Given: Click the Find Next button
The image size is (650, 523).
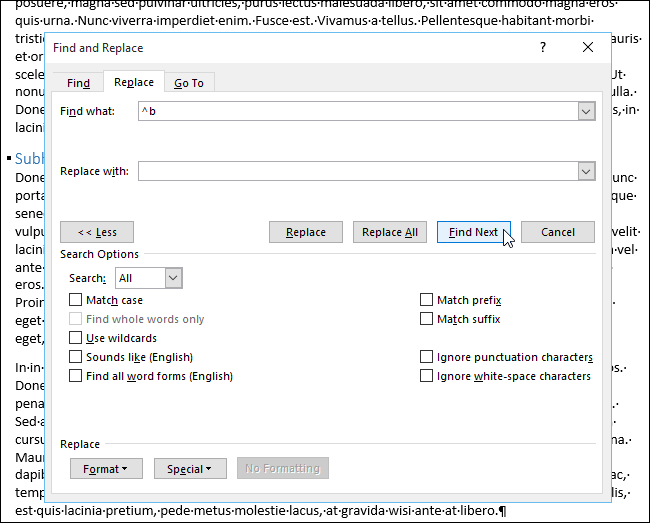Looking at the screenshot, I should (x=473, y=232).
